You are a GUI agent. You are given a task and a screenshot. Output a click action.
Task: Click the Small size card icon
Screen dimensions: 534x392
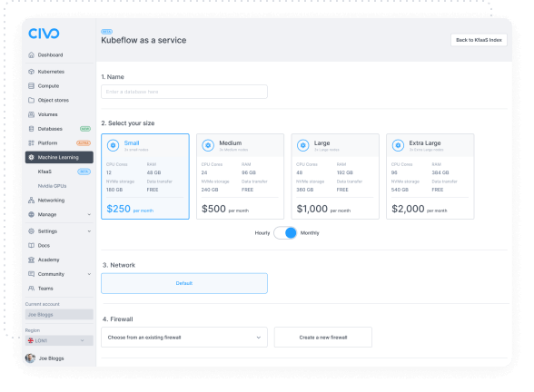point(113,145)
